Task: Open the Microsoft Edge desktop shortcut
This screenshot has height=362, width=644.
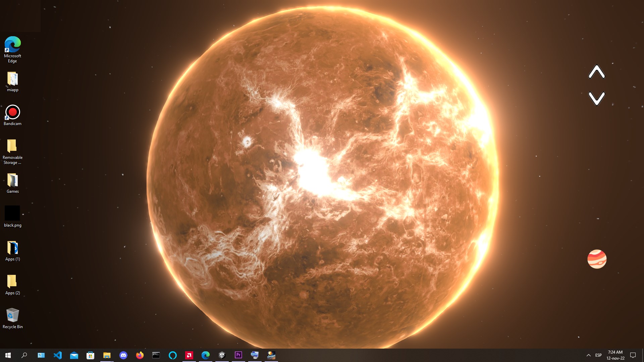Action: [12, 44]
